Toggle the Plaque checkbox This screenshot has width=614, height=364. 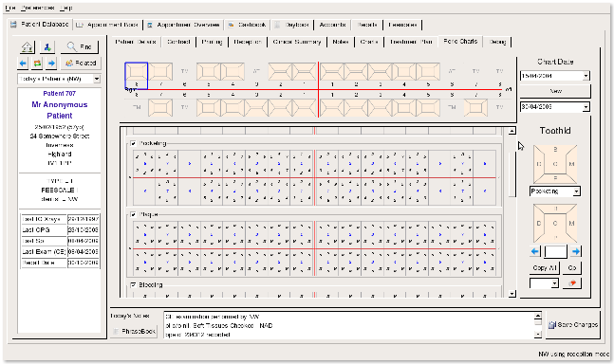pyautogui.click(x=133, y=214)
